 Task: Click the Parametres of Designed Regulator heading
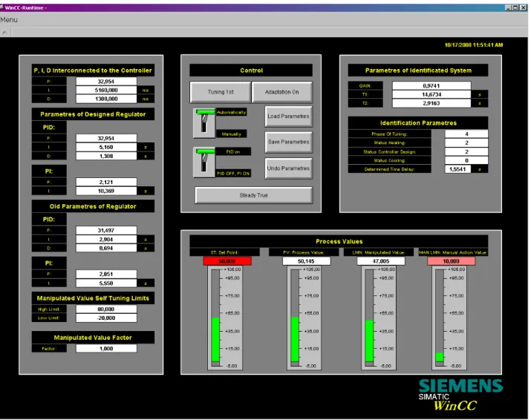point(93,114)
